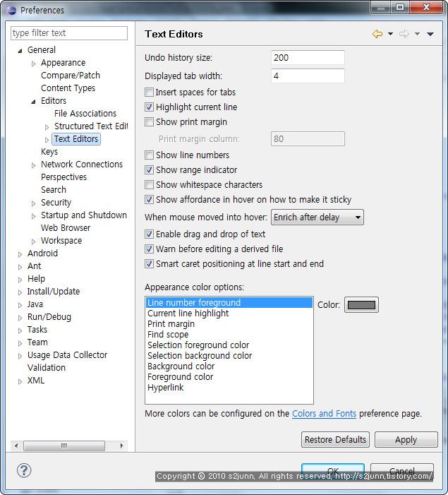
Task: Open the Enrich after delay dropdown
Action: click(x=317, y=217)
